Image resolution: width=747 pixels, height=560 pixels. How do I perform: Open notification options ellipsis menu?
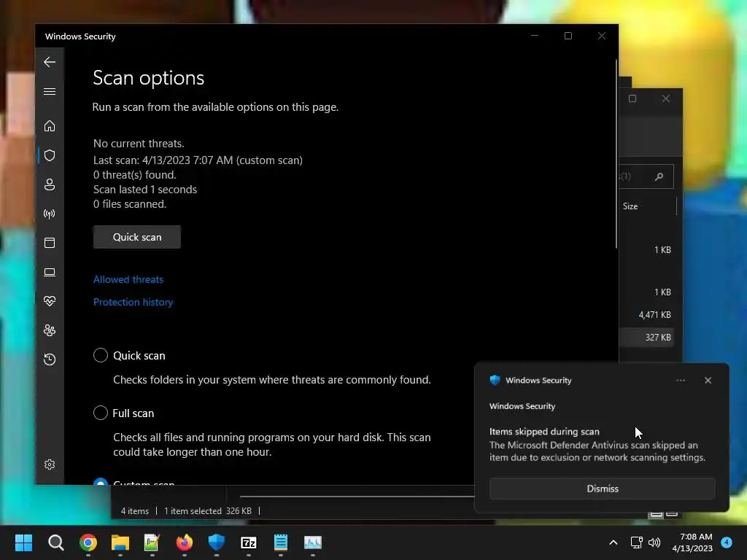pyautogui.click(x=681, y=381)
